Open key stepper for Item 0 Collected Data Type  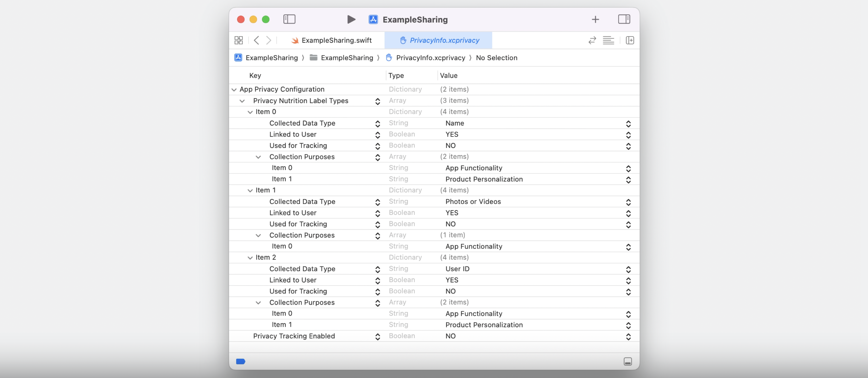coord(377,124)
